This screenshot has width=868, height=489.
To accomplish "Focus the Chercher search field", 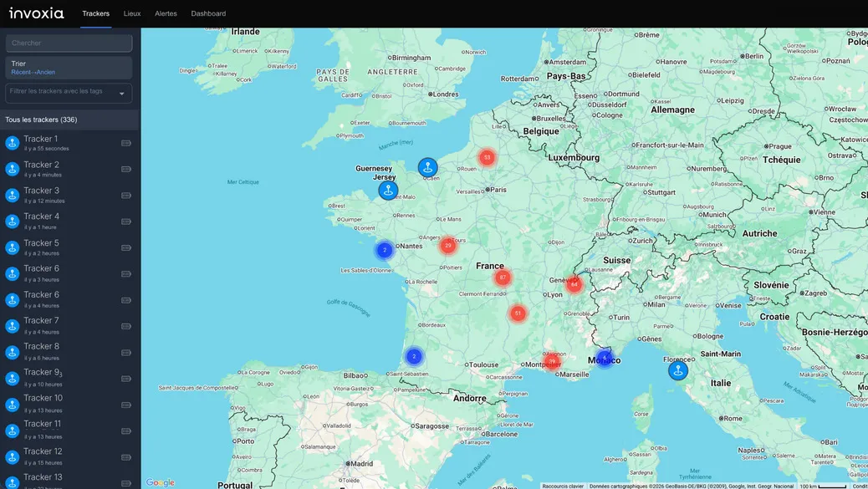I will click(69, 43).
